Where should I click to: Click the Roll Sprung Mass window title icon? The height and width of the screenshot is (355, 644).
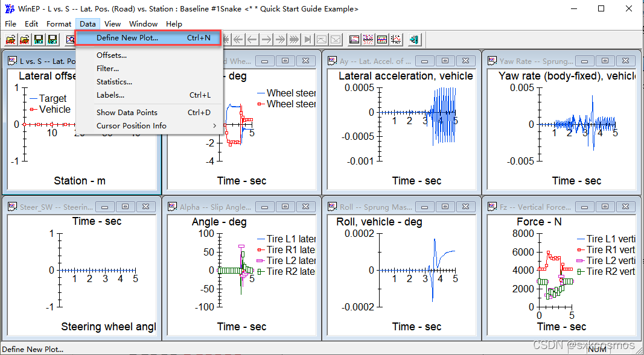point(333,207)
